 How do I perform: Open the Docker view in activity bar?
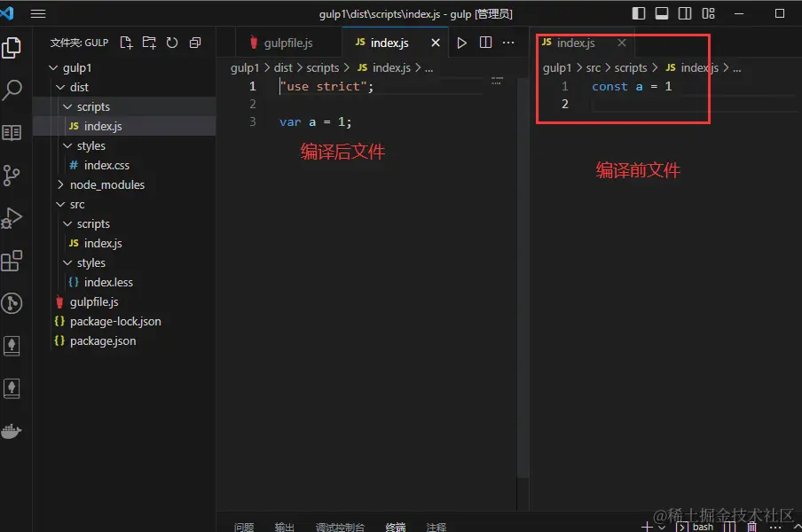tap(12, 431)
